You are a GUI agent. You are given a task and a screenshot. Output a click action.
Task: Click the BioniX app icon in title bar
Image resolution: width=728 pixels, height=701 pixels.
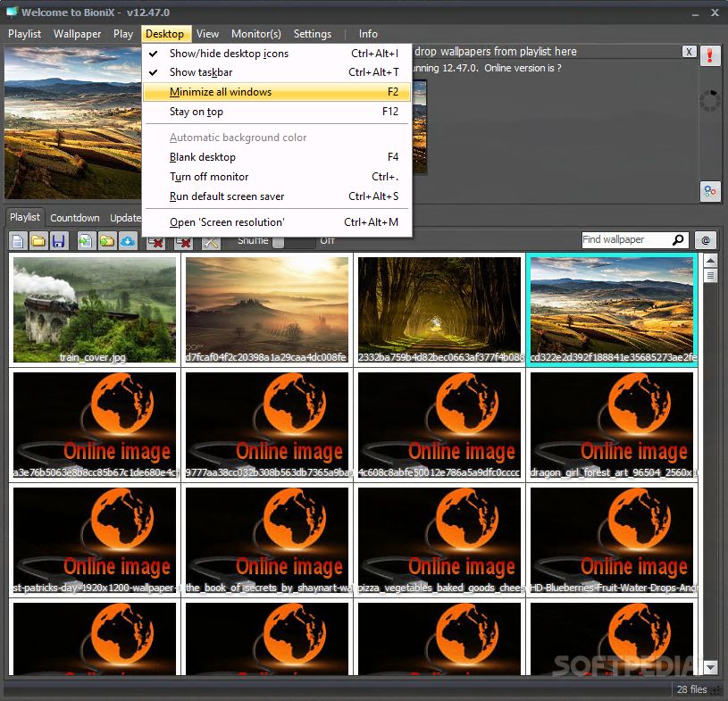(x=12, y=12)
